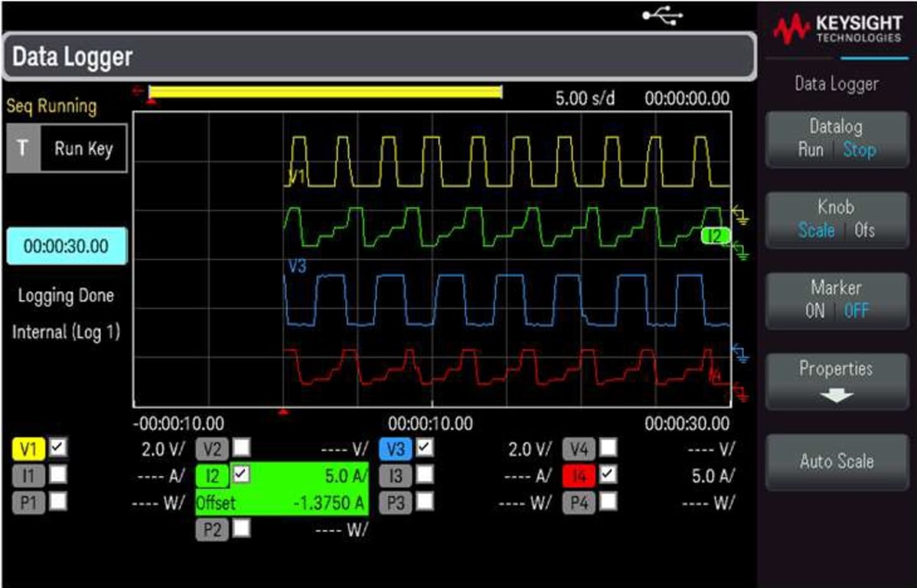
Task: Click the trigger T indicator beside Run Key
Action: pos(24,148)
